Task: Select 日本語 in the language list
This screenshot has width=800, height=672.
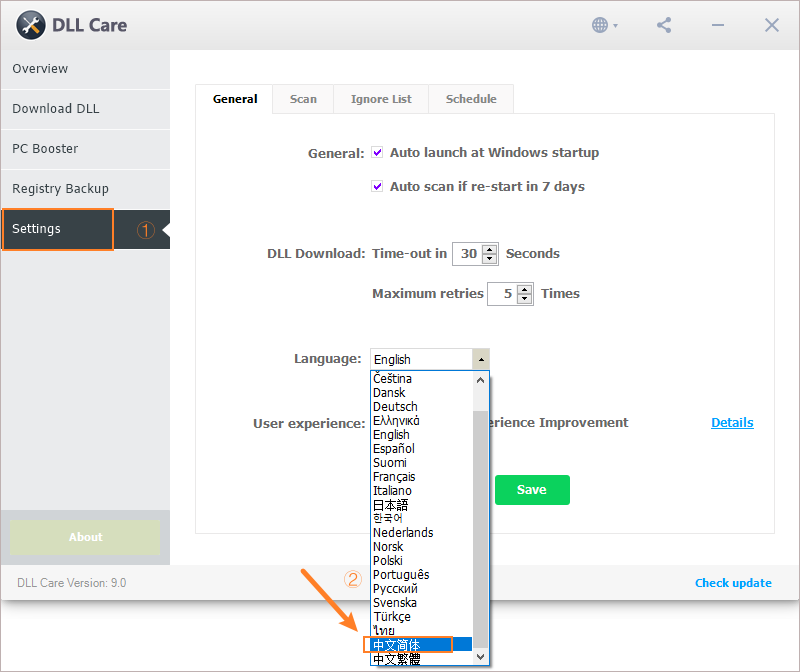Action: pos(421,505)
